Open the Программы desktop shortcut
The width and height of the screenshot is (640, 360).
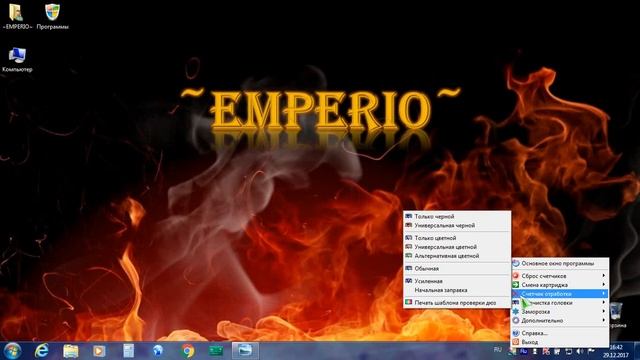[x=52, y=17]
